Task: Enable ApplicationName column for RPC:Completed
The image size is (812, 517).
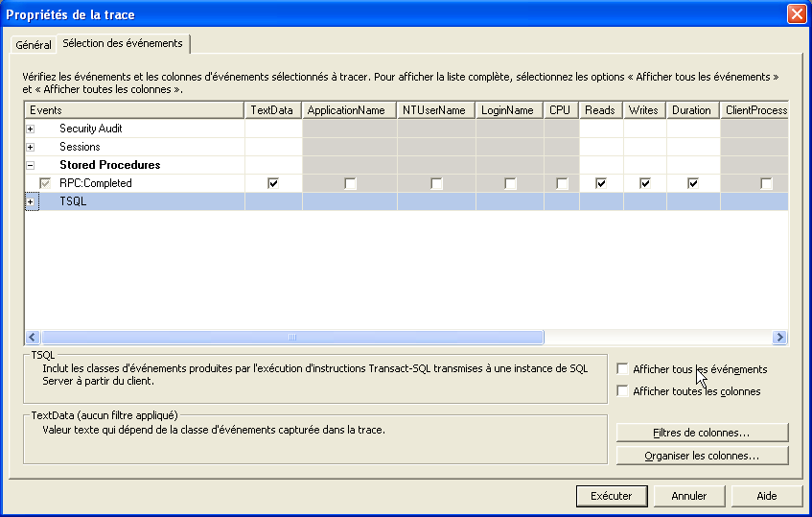Action: pos(350,183)
